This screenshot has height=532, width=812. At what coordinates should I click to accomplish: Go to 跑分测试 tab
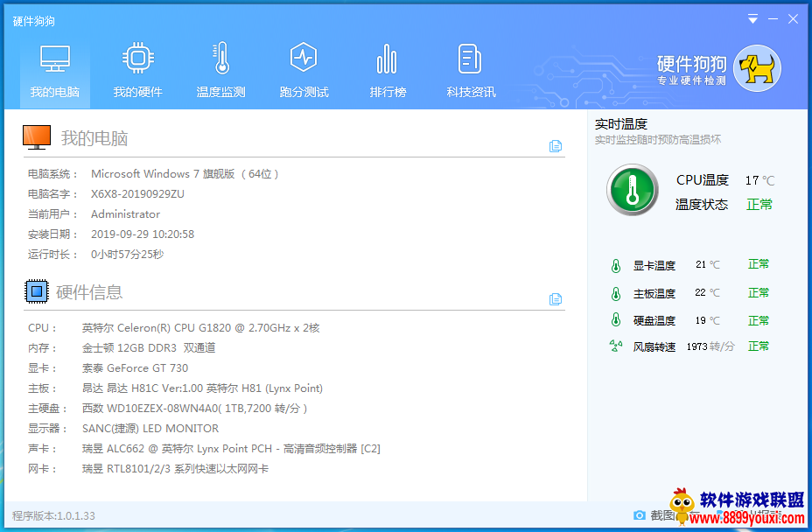pos(304,73)
